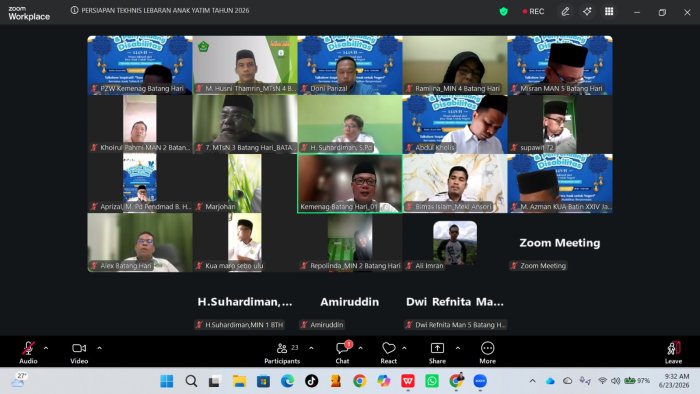The height and width of the screenshot is (394, 700).
Task: Select Khoirul Fahmi MAN 2 video tile
Action: [140, 124]
